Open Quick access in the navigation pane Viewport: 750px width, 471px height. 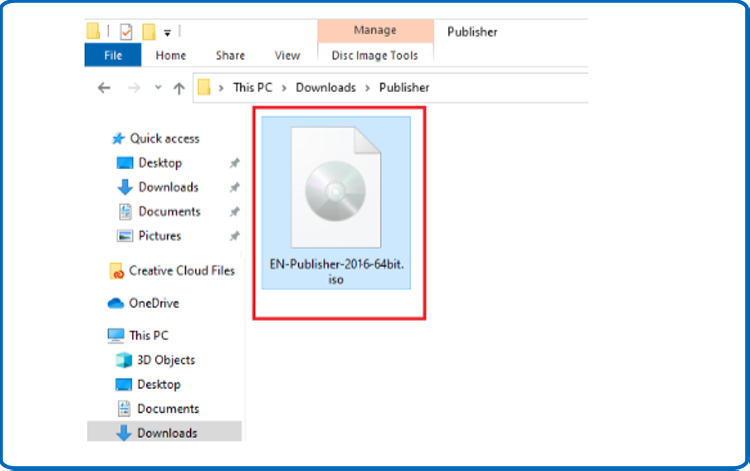point(165,139)
